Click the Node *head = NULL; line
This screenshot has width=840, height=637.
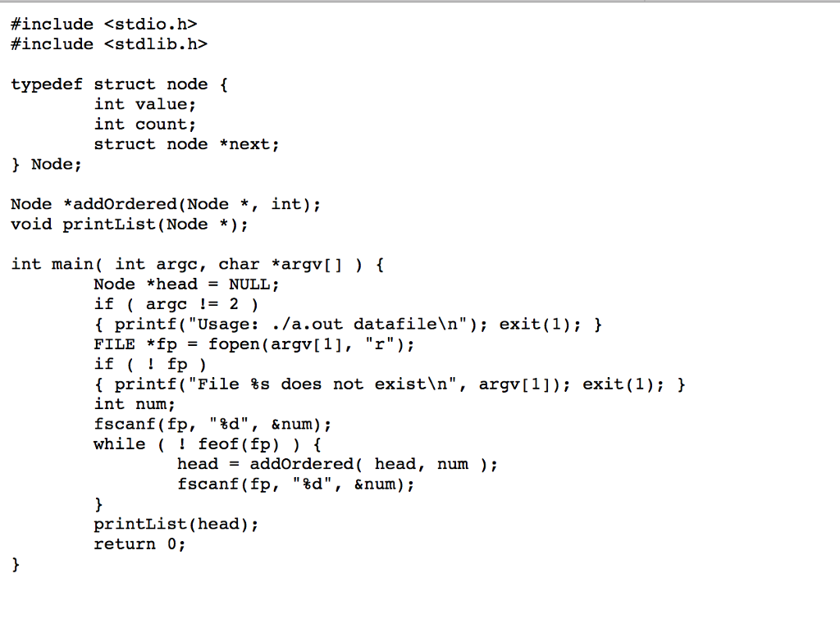pos(186,284)
